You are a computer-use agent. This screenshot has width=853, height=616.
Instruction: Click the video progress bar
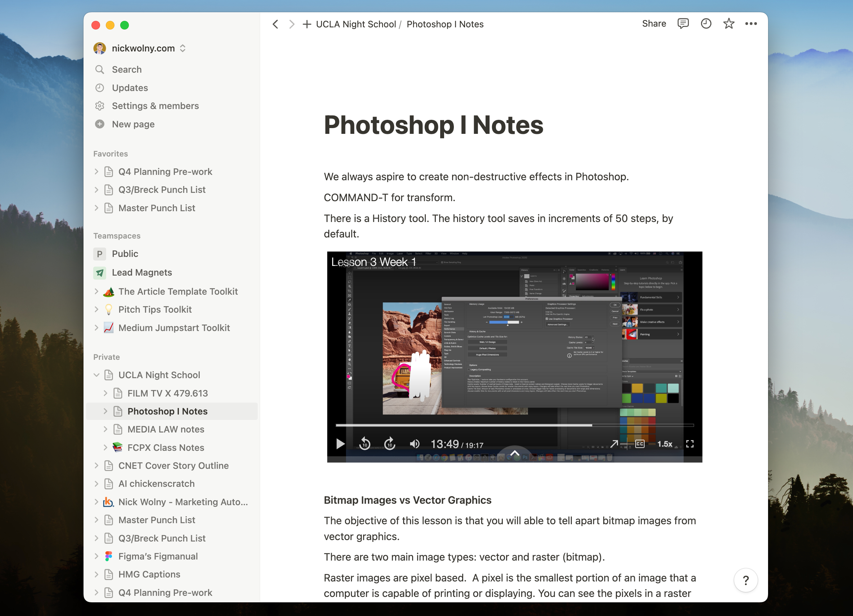pyautogui.click(x=514, y=425)
